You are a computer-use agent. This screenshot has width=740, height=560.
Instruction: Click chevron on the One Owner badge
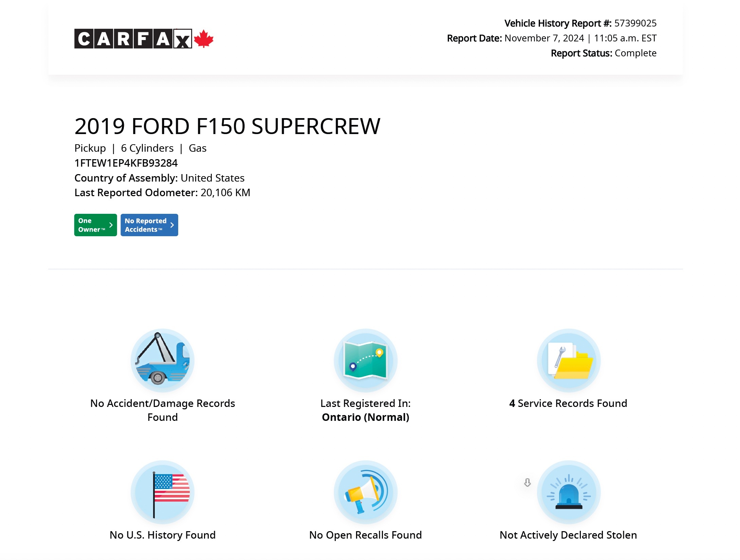[111, 225]
